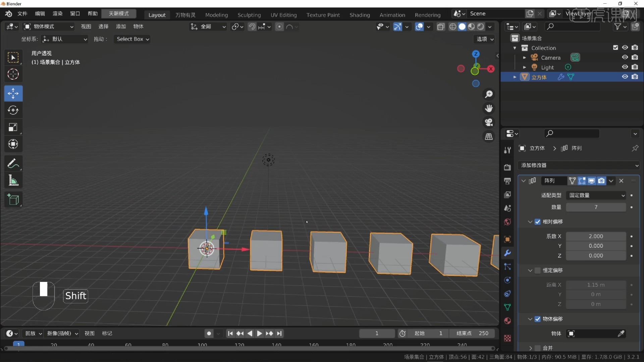644x362 pixels.
Task: Open the Physics properties tab
Action: (x=507, y=280)
